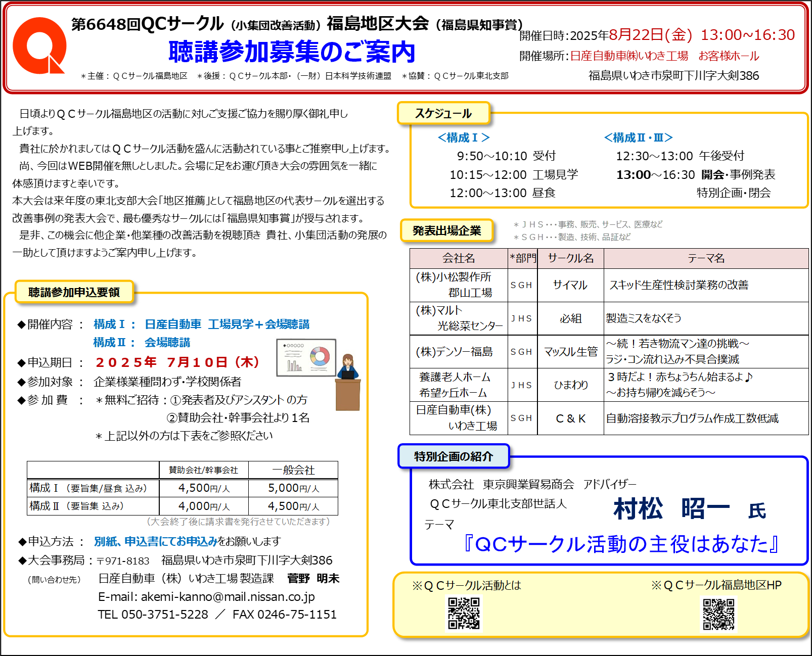
Task: Select the 発表出場企業 section label
Action: 447,230
